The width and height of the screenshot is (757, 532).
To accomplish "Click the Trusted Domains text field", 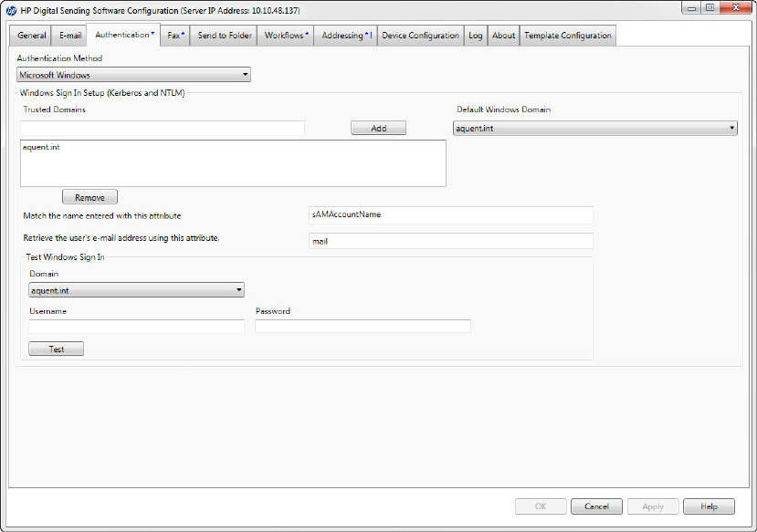I will point(163,129).
